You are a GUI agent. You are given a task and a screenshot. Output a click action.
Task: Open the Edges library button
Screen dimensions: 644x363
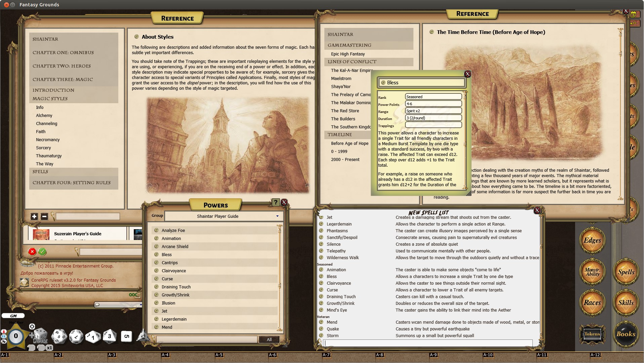[592, 240]
